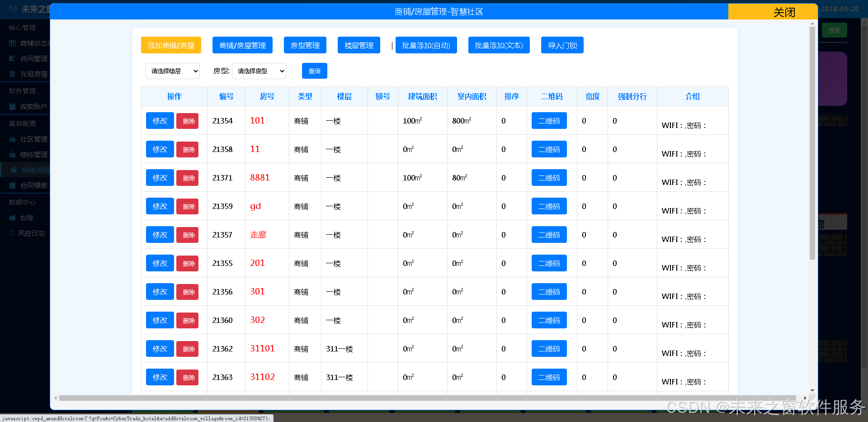Image resolution: width=868 pixels, height=422 pixels.
Task: Click the 添加商铺/房屋 orange button
Action: pos(171,45)
